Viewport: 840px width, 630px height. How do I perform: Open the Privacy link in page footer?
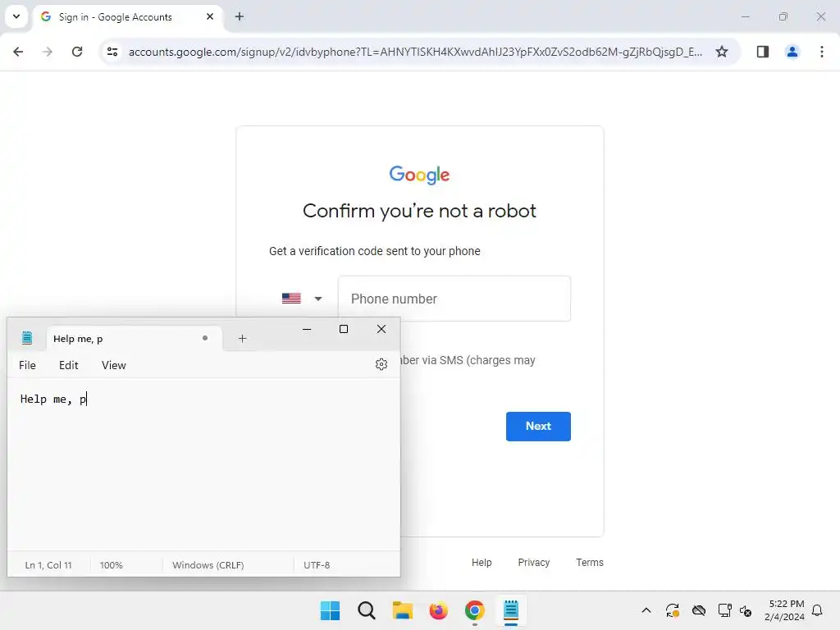click(533, 563)
